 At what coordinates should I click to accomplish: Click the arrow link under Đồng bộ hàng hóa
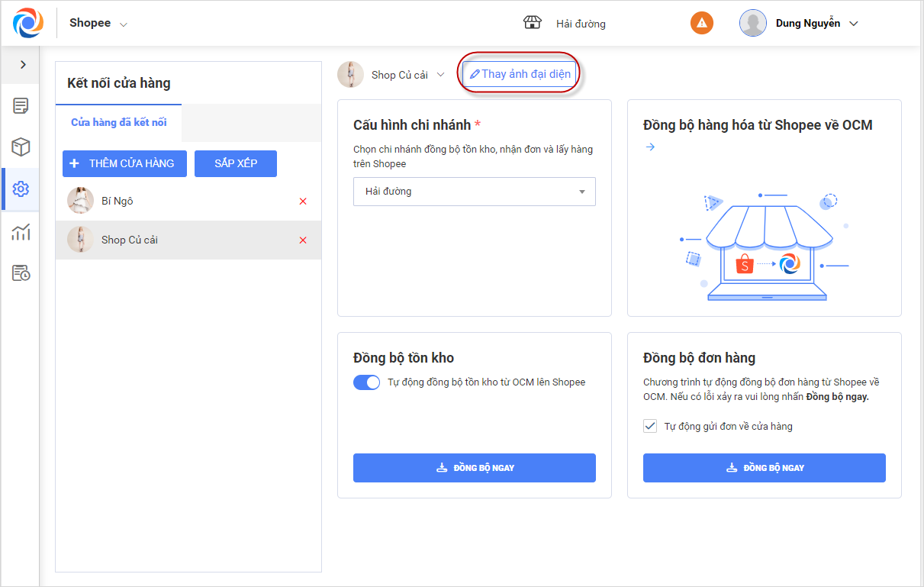[650, 147]
